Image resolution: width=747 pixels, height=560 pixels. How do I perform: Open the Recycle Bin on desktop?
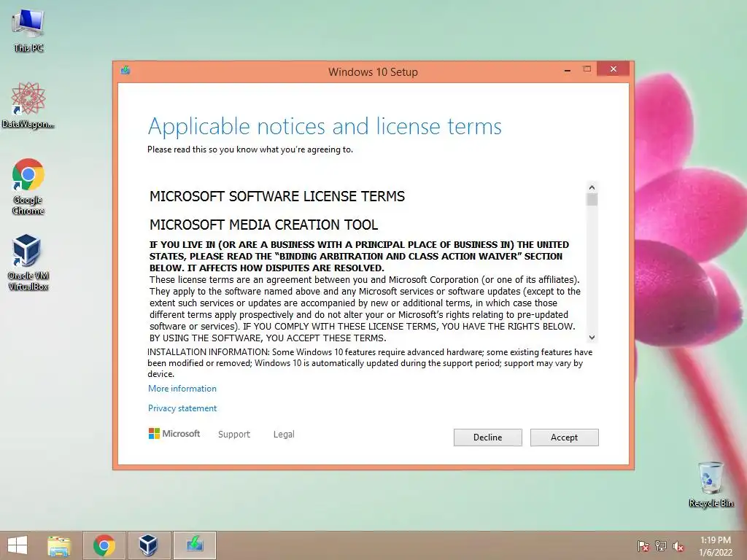[x=711, y=484]
